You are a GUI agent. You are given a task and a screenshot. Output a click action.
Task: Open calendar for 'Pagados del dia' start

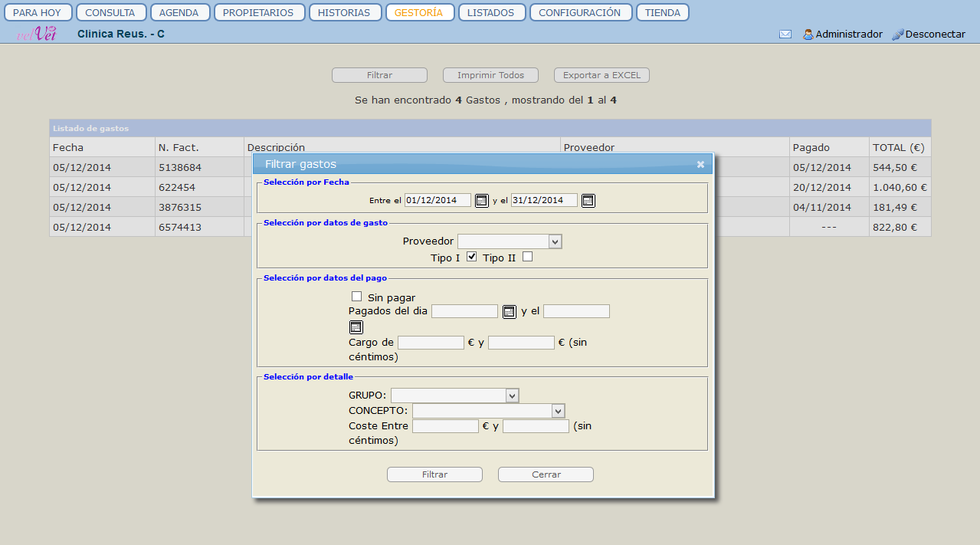tap(509, 311)
